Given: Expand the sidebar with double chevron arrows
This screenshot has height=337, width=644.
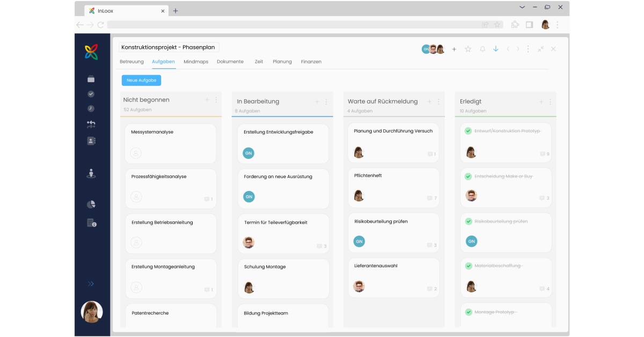Looking at the screenshot, I should pyautogui.click(x=91, y=284).
